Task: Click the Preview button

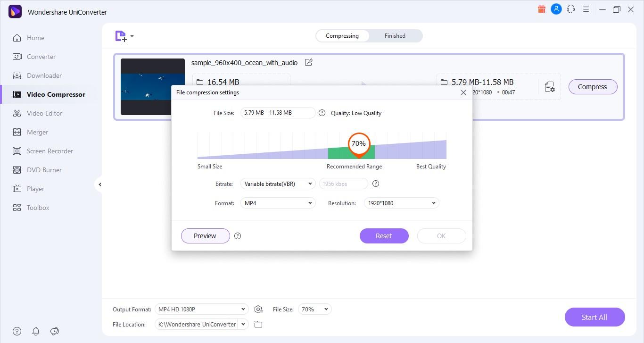Action: point(205,236)
